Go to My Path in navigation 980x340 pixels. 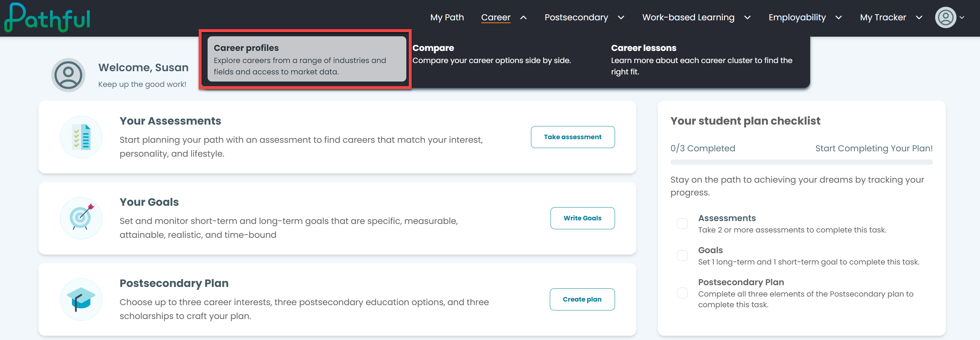(447, 17)
